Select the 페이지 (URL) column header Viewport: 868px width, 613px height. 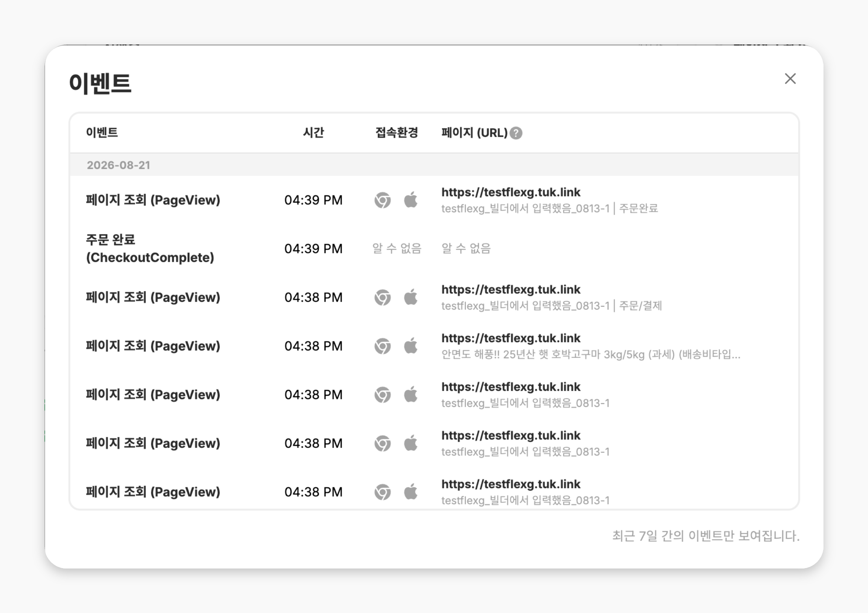[474, 133]
